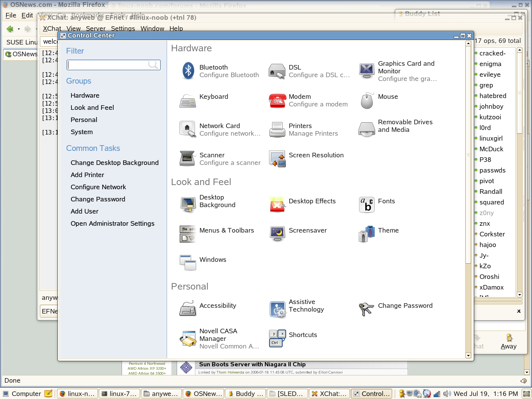532x399 pixels.
Task: Click Firefox back arrow button
Action: (x=10, y=29)
